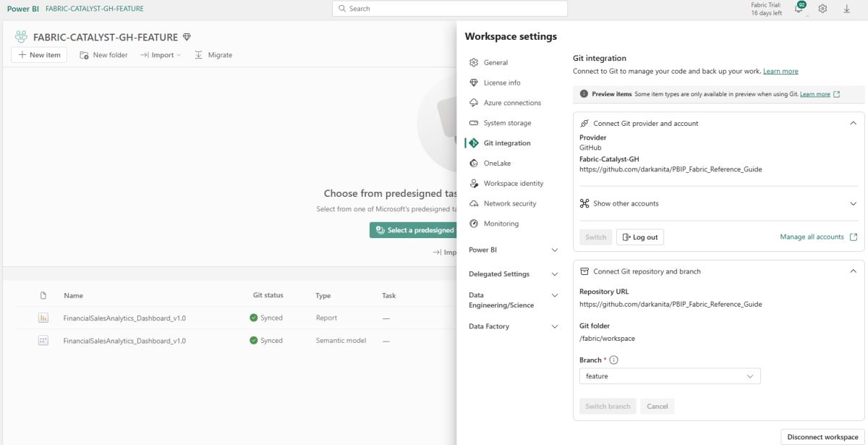Click the info icon in Preview items banner
The height and width of the screenshot is (445, 868).
pos(584,94)
